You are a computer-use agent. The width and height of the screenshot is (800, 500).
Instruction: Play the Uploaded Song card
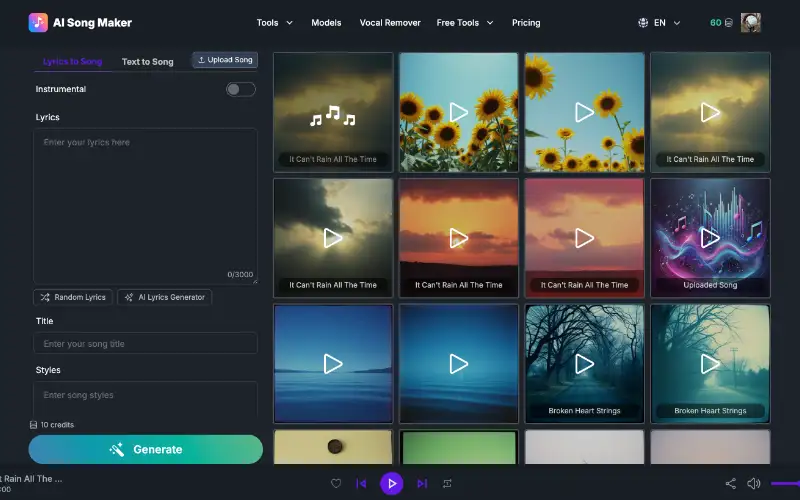[710, 238]
